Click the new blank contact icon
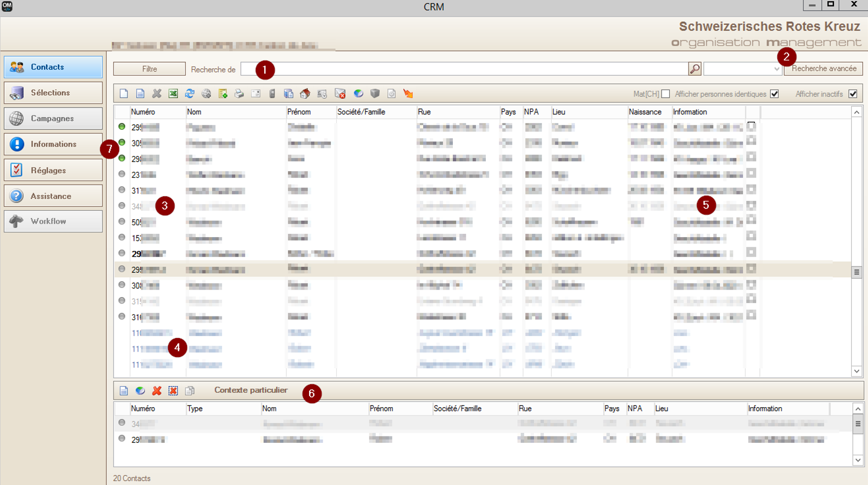Viewport: 868px width, 485px height. pos(124,94)
